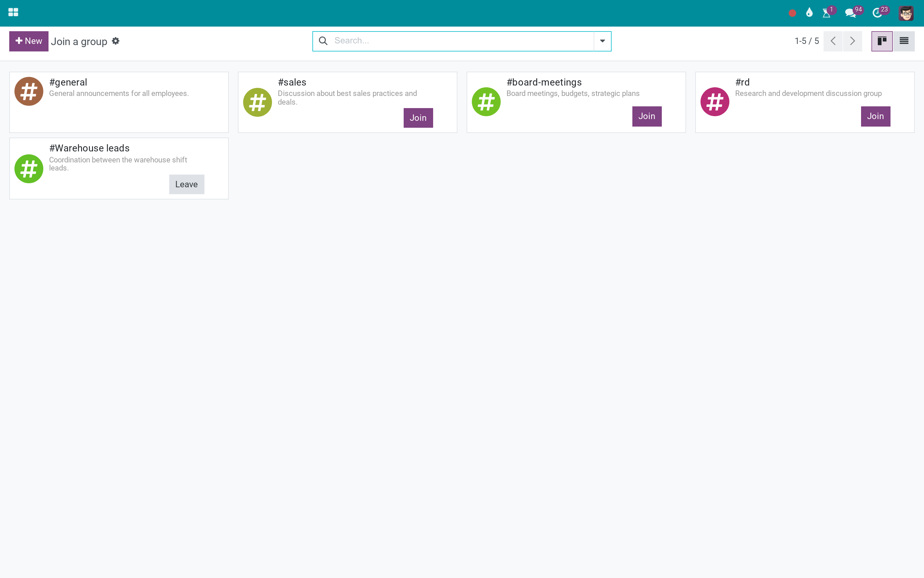
Task: Go to next page of groups
Action: (x=853, y=41)
